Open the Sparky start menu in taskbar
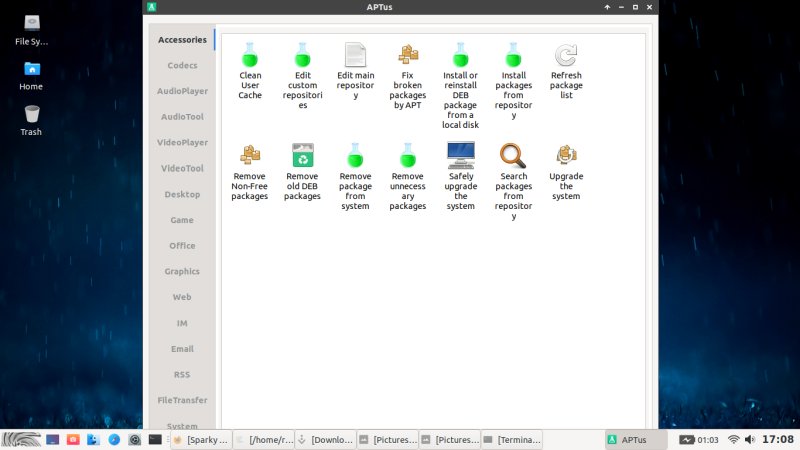The width and height of the screenshot is (800, 450). point(21,439)
